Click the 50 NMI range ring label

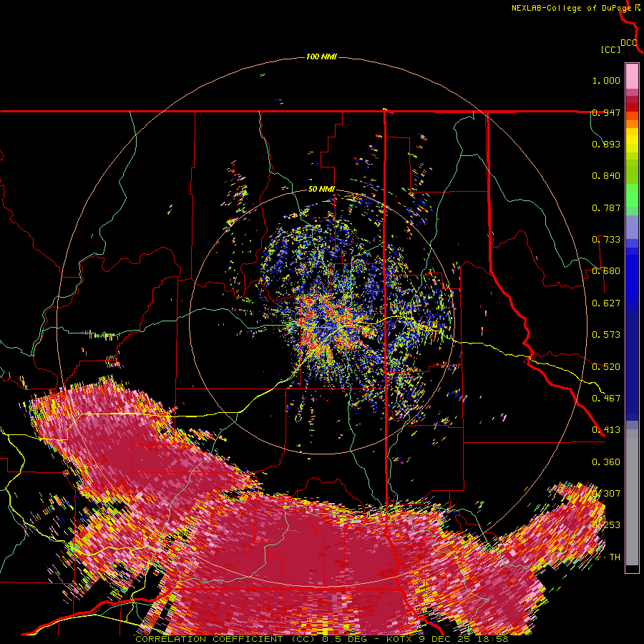click(321, 190)
